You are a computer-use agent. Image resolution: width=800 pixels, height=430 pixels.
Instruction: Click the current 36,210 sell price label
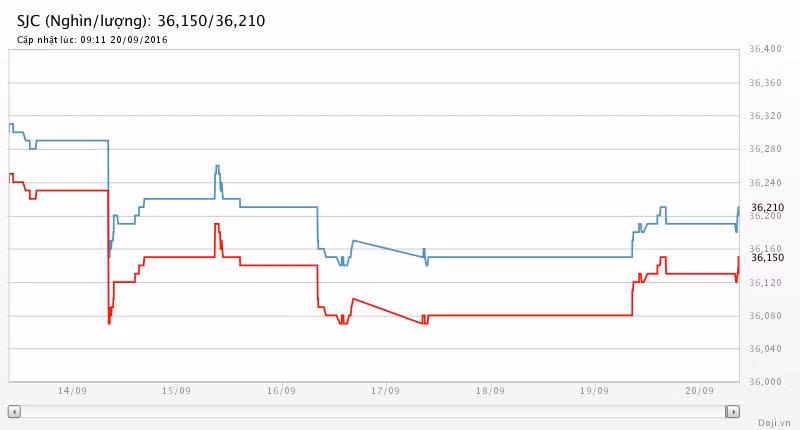[x=767, y=207]
